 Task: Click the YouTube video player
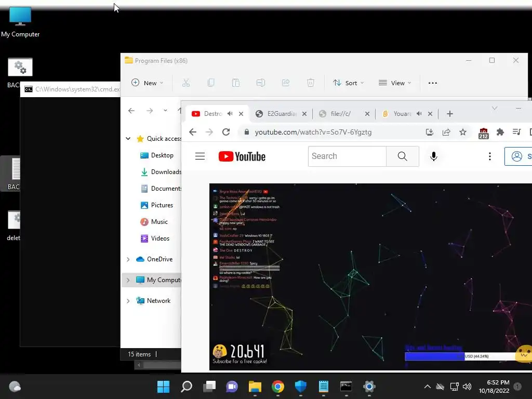[370, 277]
